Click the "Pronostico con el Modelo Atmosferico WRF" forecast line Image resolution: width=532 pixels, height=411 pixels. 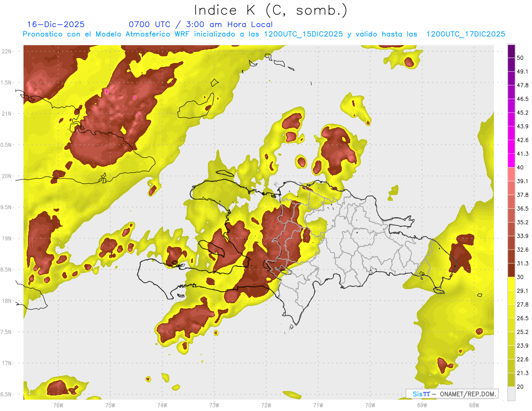coord(264,34)
